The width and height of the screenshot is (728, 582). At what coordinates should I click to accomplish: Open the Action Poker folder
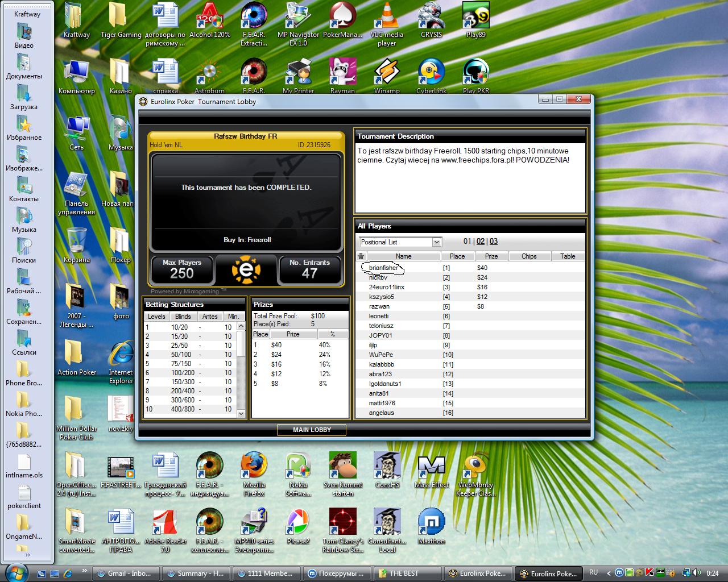[x=77, y=357]
